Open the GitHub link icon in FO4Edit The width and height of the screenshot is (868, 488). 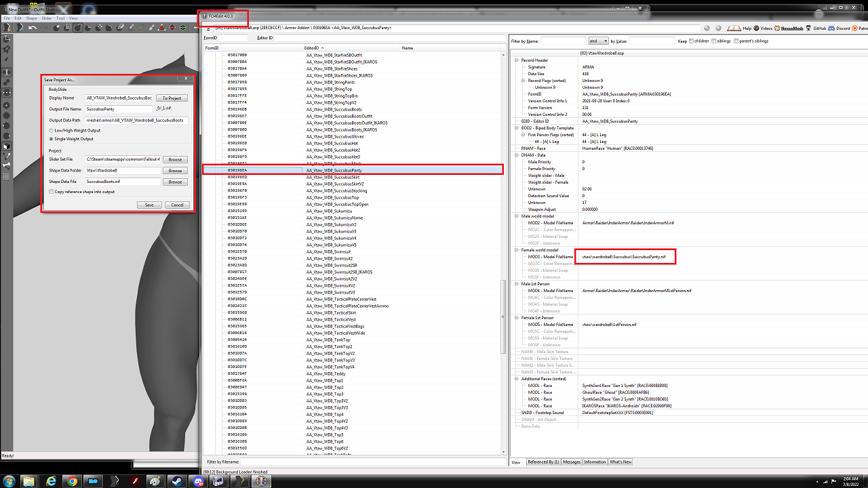coord(808,28)
